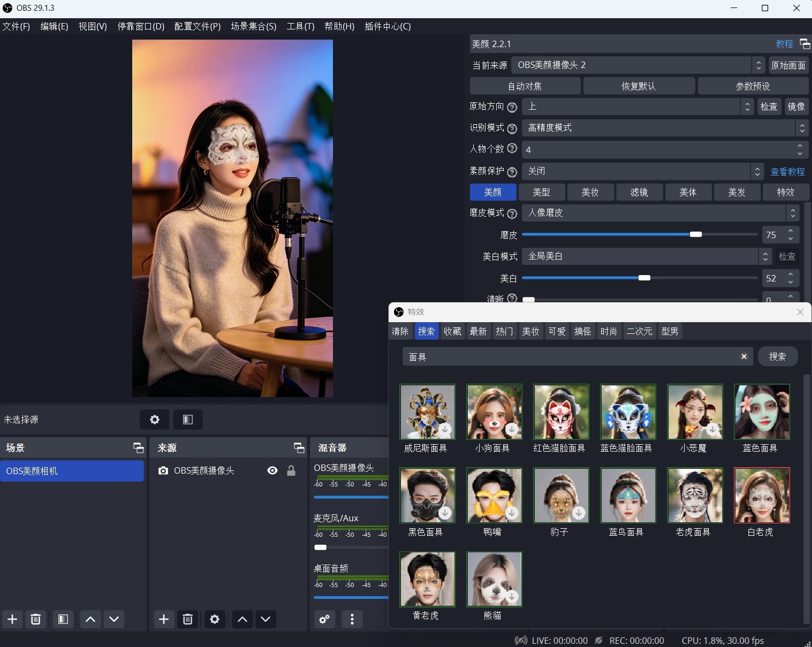812x647 pixels.
Task: Open 原始方向 dropdown showing 上
Action: [x=638, y=106]
